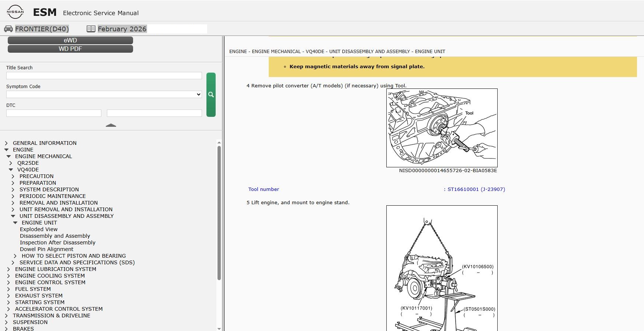Image resolution: width=644 pixels, height=331 pixels.
Task: Expand the QR25DE node
Action: click(x=11, y=163)
